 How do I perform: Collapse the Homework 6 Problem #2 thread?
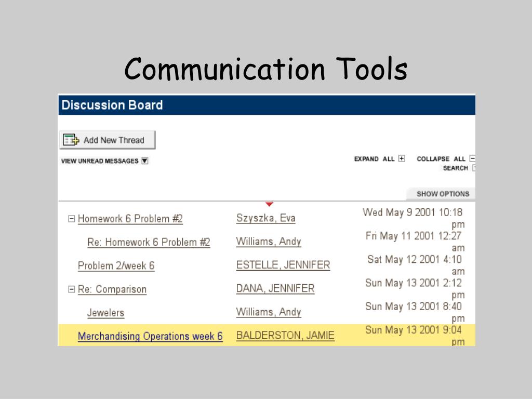tap(71, 219)
